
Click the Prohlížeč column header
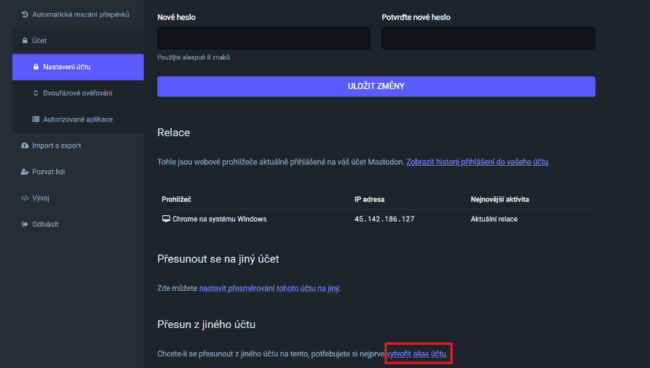pyautogui.click(x=176, y=199)
